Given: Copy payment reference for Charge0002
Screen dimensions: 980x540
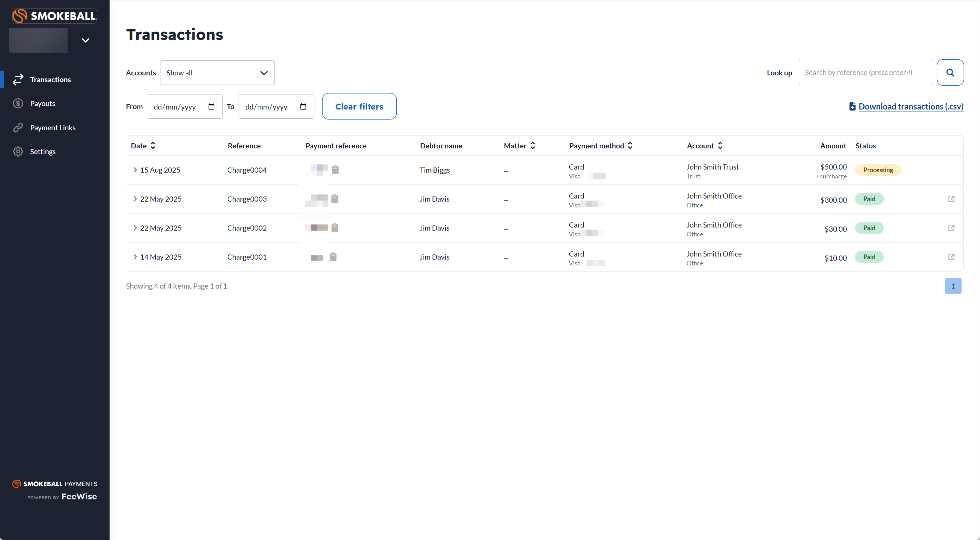Looking at the screenshot, I should tap(335, 228).
